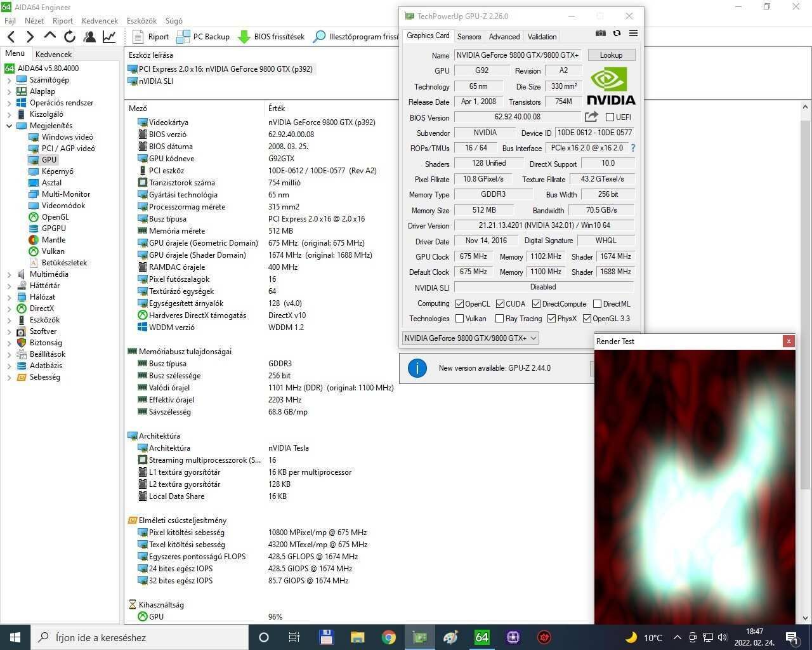Click the BIOS export share icon in GPU-Z
This screenshot has width=812, height=650.
[x=591, y=117]
